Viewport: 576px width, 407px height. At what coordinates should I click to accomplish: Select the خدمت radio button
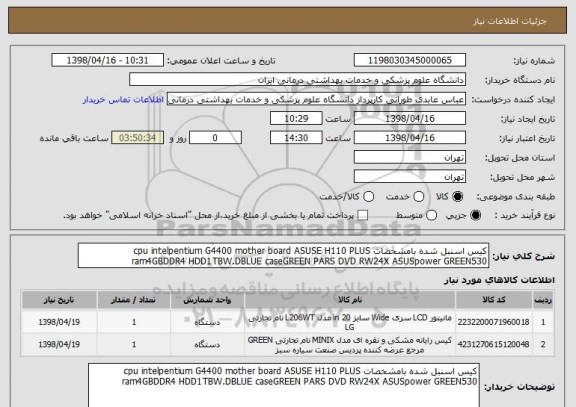419,197
